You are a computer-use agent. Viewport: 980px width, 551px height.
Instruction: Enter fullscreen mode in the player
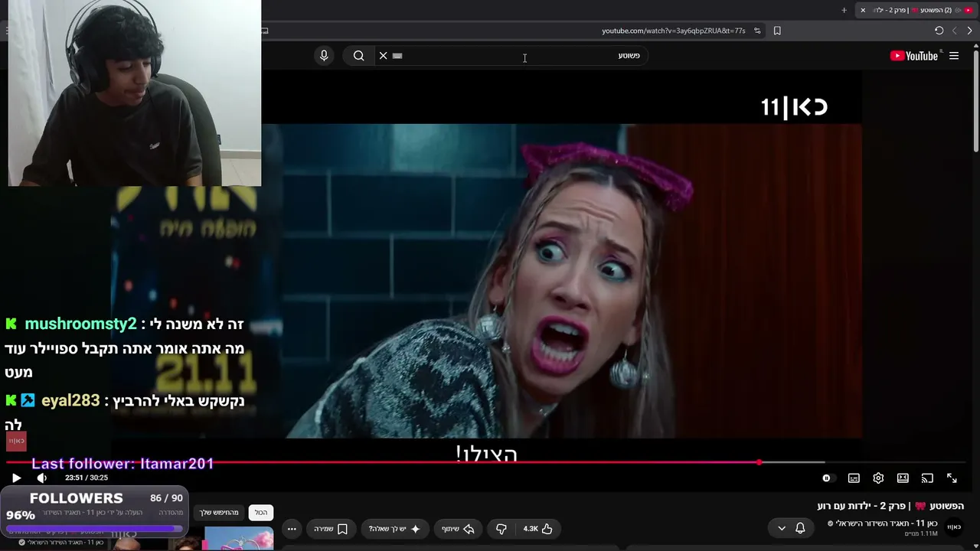pyautogui.click(x=952, y=478)
